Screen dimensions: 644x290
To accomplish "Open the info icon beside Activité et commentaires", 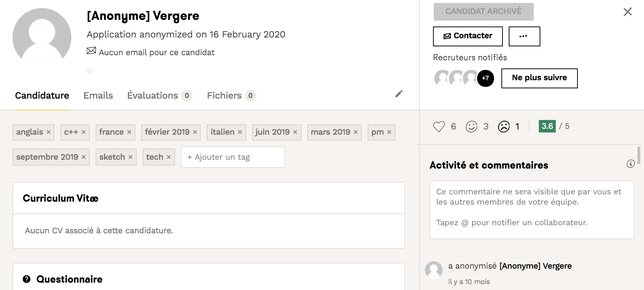I will (x=630, y=164).
